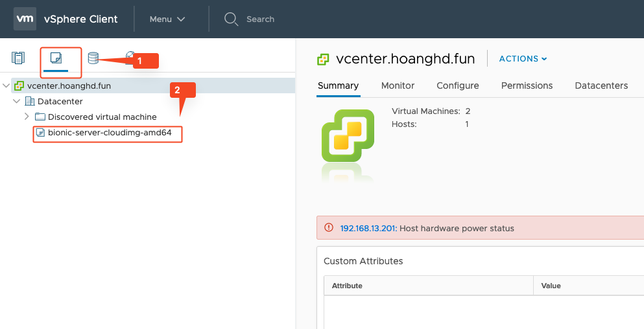
Task: Open the Hosts and Clusters inventory view
Action: pos(18,58)
